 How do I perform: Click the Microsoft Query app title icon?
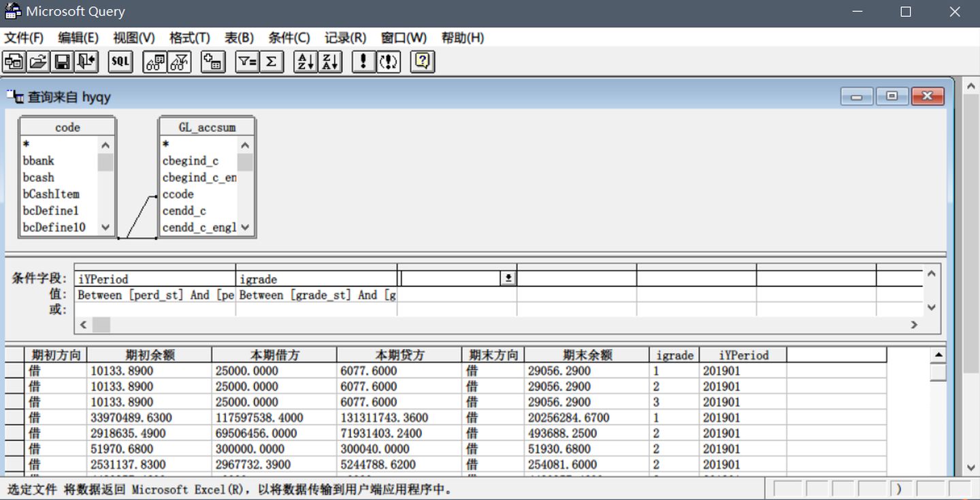(13, 12)
